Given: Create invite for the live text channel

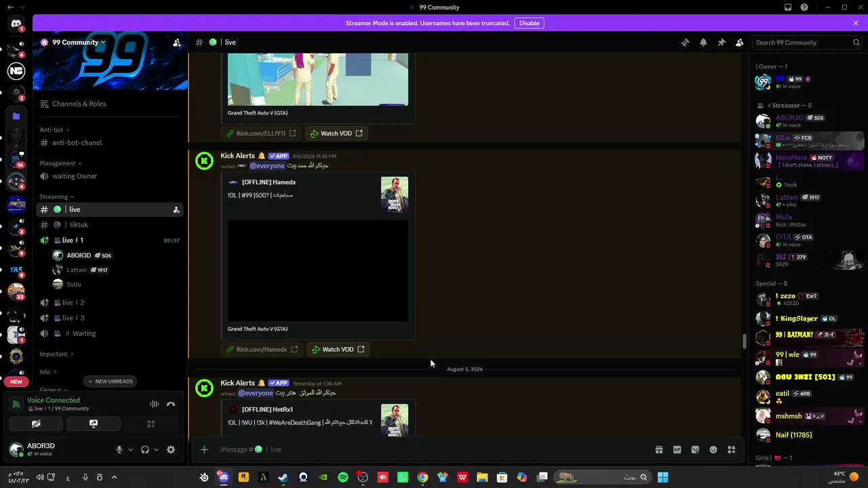Looking at the screenshot, I should click(176, 209).
